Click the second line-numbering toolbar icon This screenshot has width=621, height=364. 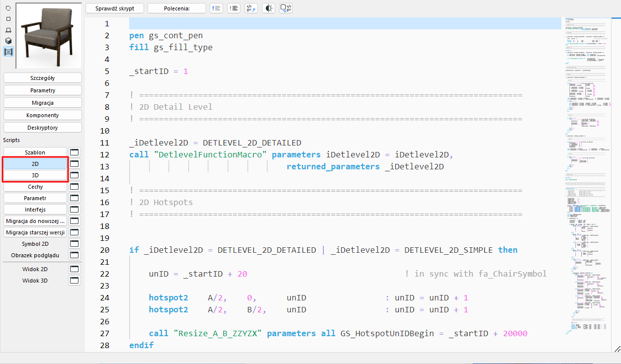pos(233,8)
